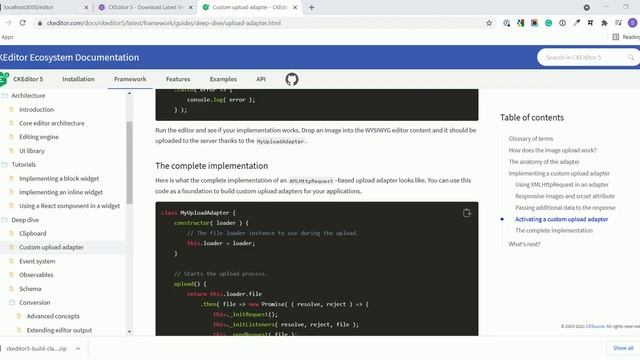Open the Reading list icon
The image size is (640, 360).
pos(616,37)
